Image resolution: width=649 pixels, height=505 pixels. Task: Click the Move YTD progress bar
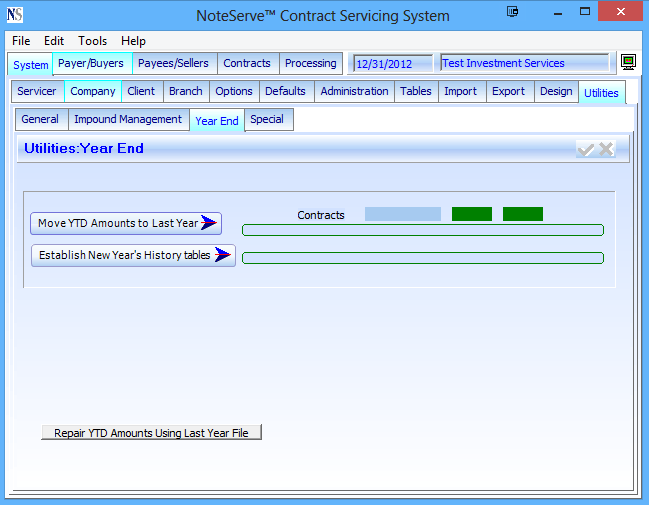pos(422,230)
